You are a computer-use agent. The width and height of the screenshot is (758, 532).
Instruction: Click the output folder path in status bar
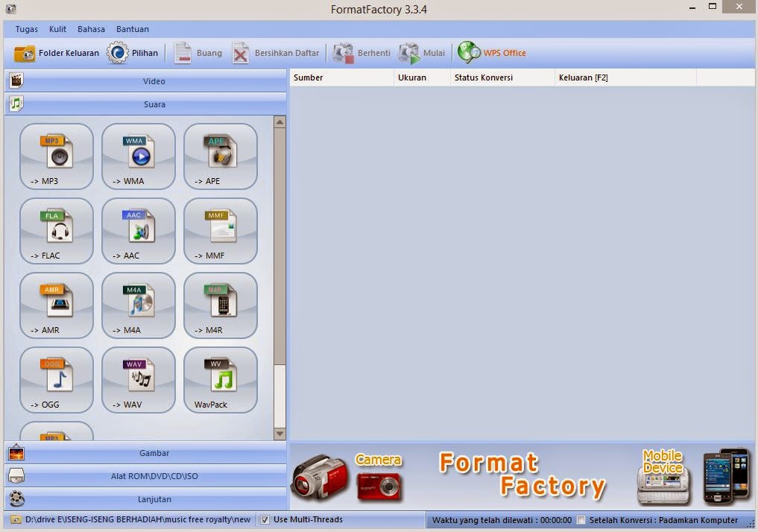coord(138,519)
